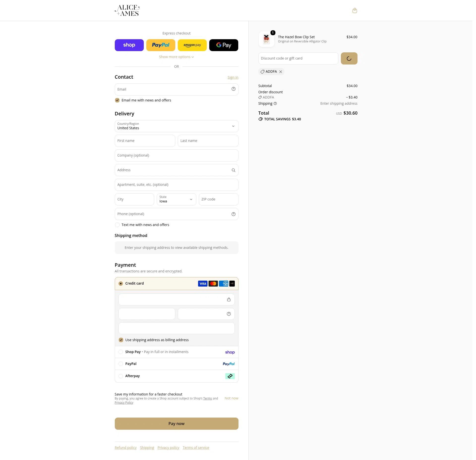The image size is (476, 460).
Task: Click the phone field help icon
Action: click(x=233, y=214)
